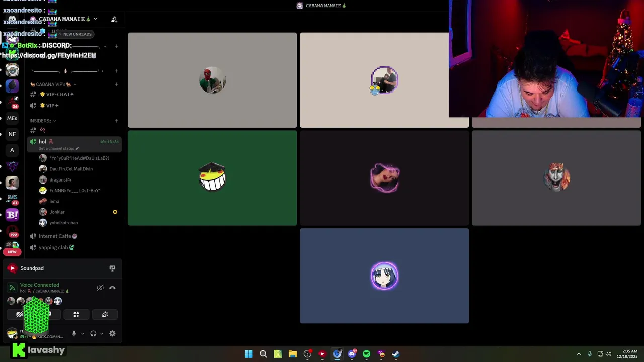The width and height of the screenshot is (644, 362).
Task: Open the server with 192 badge
Action: (12, 231)
